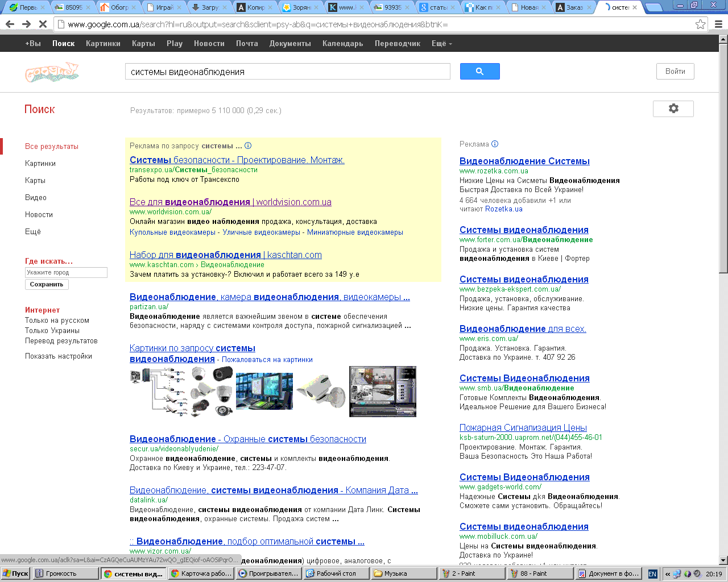Screen dimensions: 728x582
Task: Expand the 'Ещё' menu in the top bar
Action: 442,43
